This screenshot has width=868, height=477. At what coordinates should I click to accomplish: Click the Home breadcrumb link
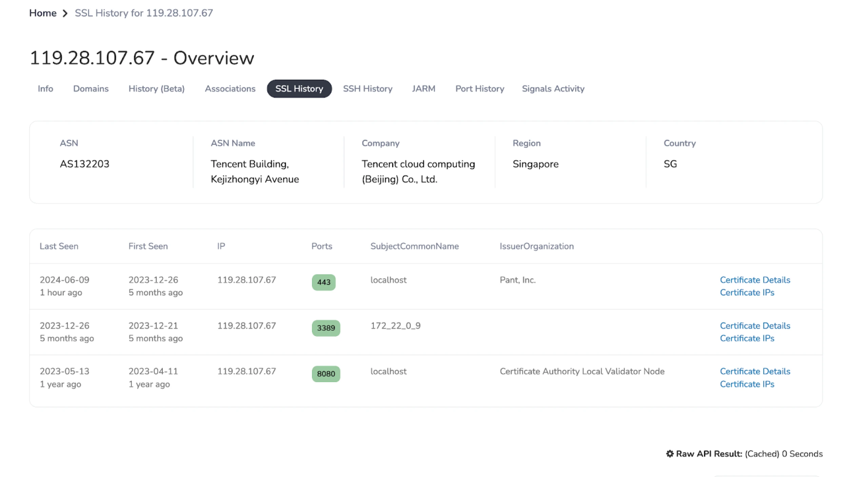(x=43, y=13)
